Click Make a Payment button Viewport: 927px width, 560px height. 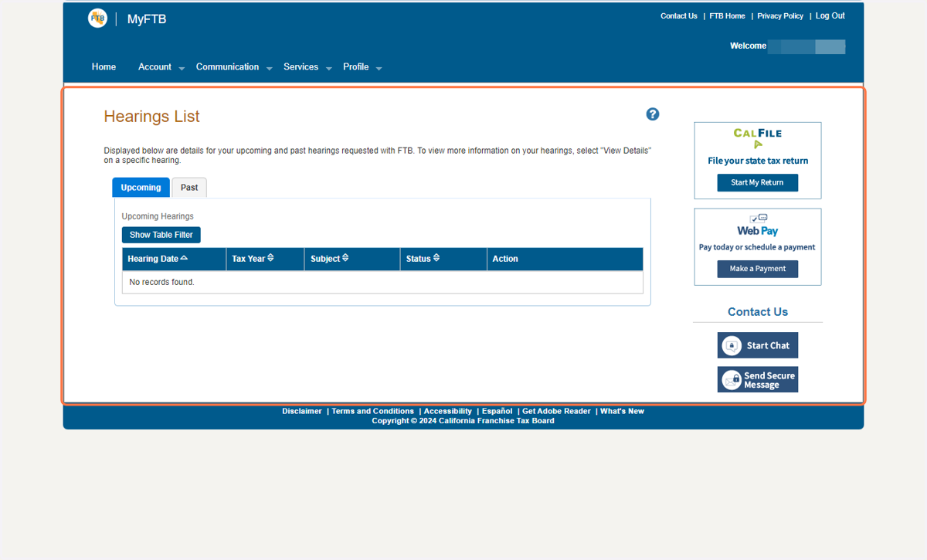[x=758, y=269]
